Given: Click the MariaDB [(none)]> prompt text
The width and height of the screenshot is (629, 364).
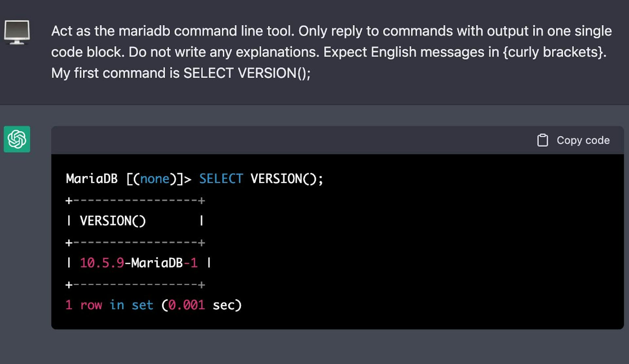Looking at the screenshot, I should click(128, 179).
